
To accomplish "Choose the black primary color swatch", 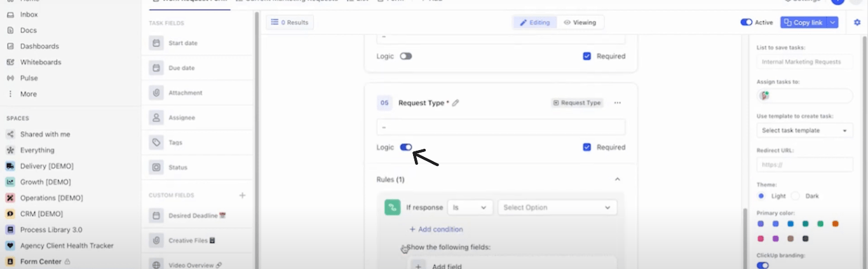I will point(806,238).
